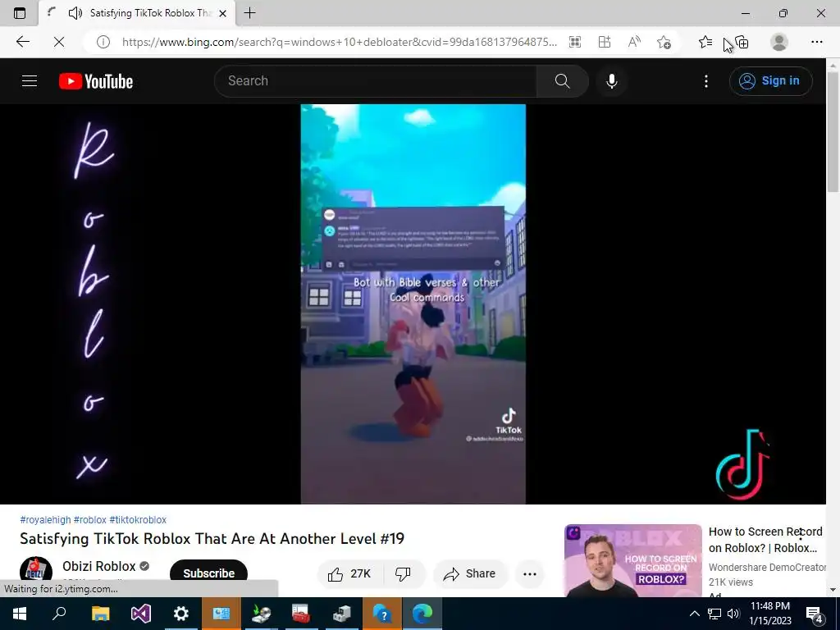Open the #roblox hashtag
This screenshot has height=630, width=840.
90,519
